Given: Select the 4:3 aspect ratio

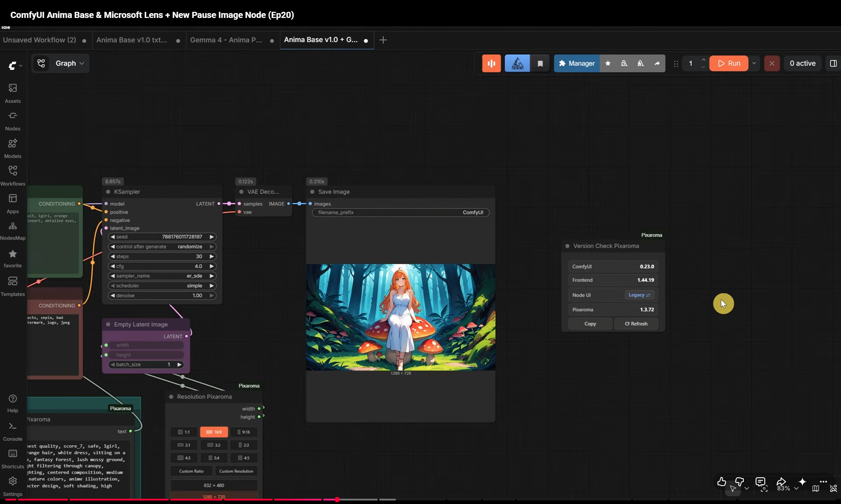Looking at the screenshot, I should click(x=184, y=458).
